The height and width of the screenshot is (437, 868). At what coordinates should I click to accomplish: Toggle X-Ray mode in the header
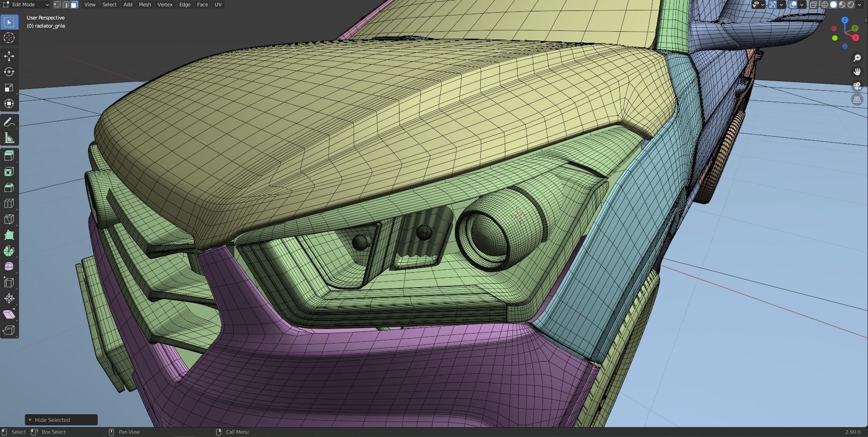(812, 5)
